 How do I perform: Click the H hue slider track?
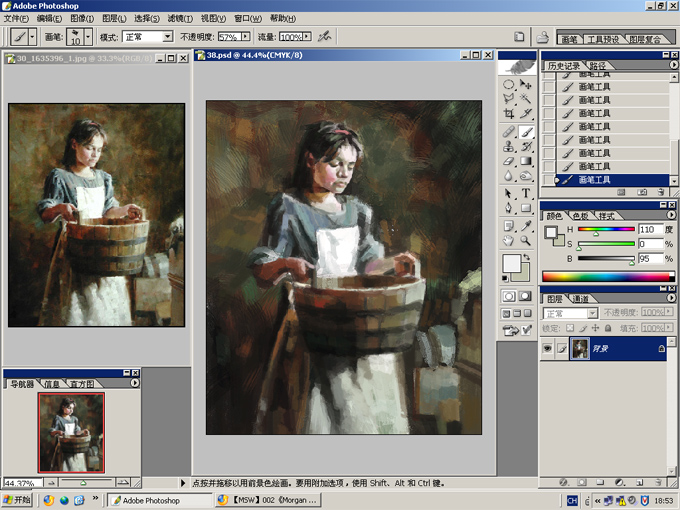(606, 229)
